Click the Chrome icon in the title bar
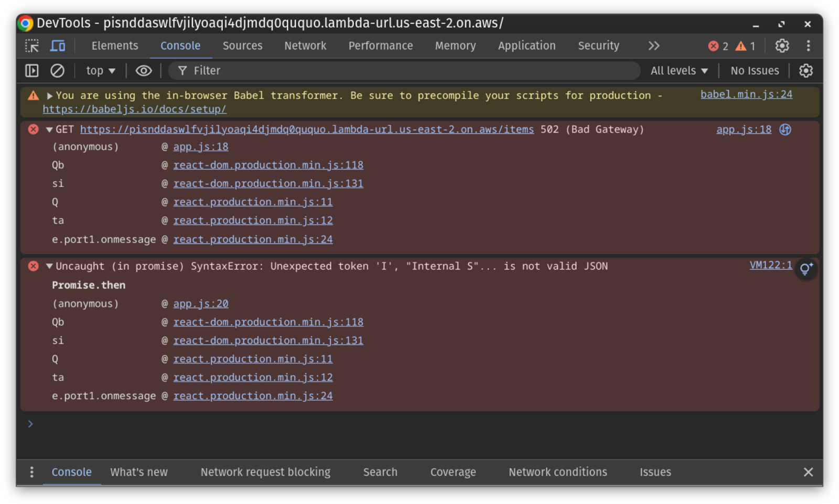The height and width of the screenshot is (504, 839). point(25,23)
